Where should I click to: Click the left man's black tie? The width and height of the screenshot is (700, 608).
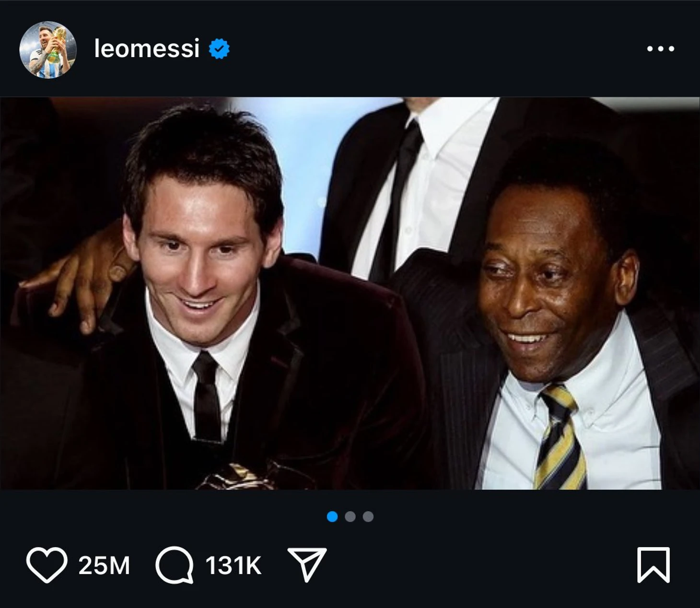pos(207,398)
